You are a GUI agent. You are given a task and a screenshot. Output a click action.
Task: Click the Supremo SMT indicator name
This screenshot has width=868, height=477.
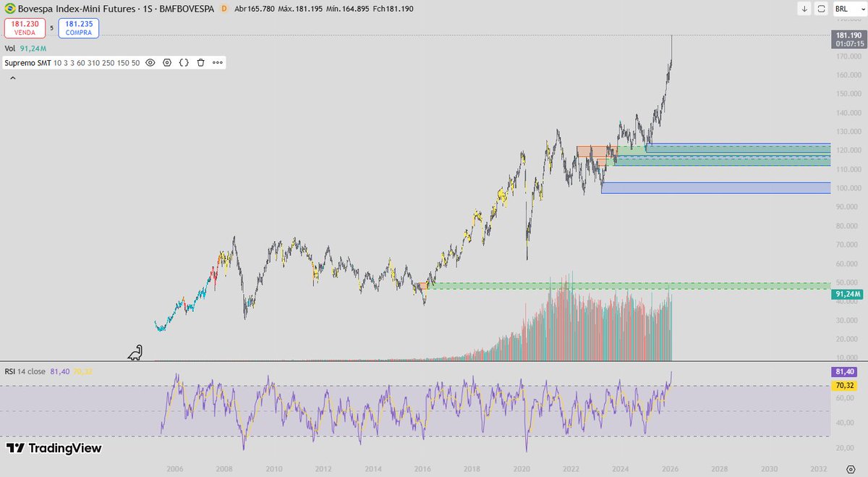click(x=27, y=63)
